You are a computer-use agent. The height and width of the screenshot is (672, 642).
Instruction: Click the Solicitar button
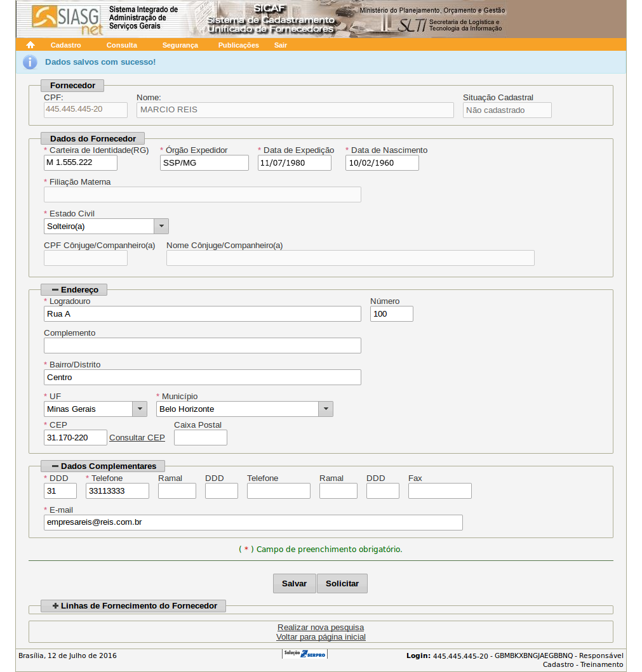[x=342, y=583]
